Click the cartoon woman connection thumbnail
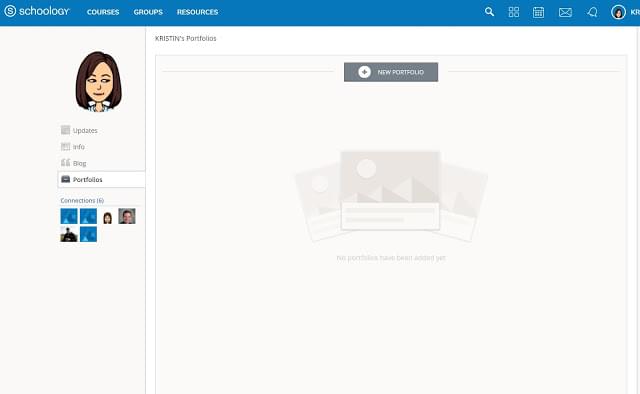 click(107, 217)
